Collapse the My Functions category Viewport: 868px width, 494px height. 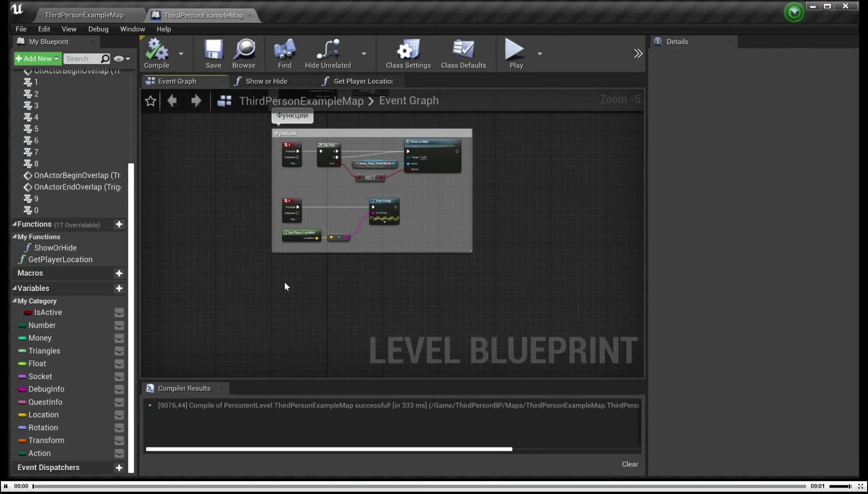coord(14,236)
